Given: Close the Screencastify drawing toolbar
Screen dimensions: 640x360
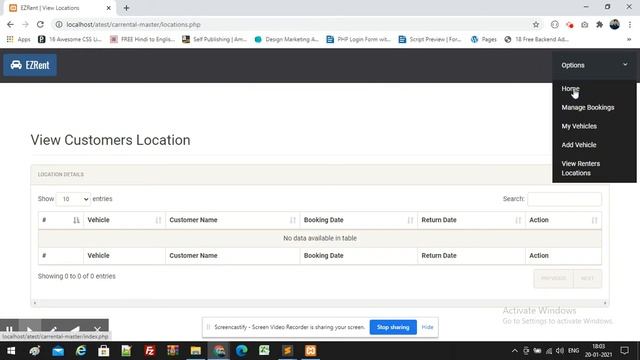Looking at the screenshot, I should click(x=97, y=329).
